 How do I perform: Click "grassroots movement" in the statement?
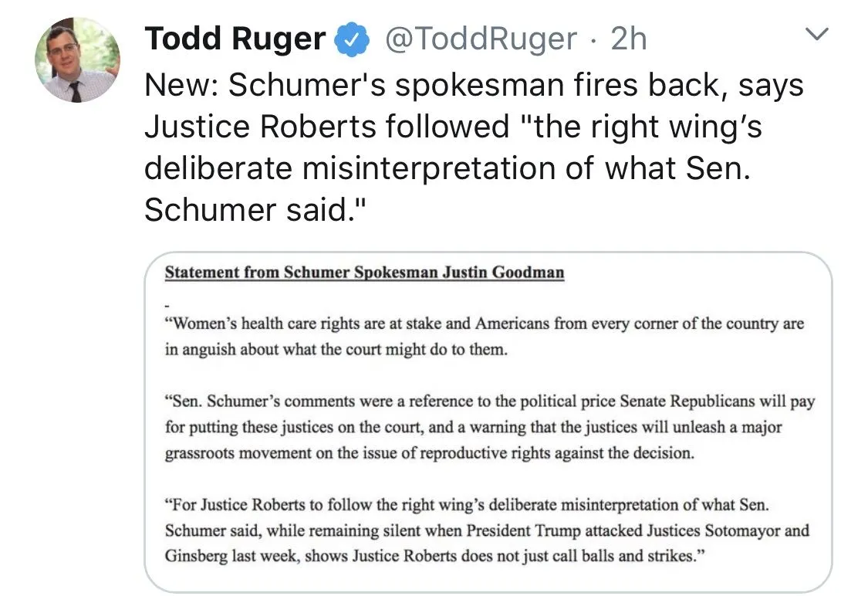(235, 453)
